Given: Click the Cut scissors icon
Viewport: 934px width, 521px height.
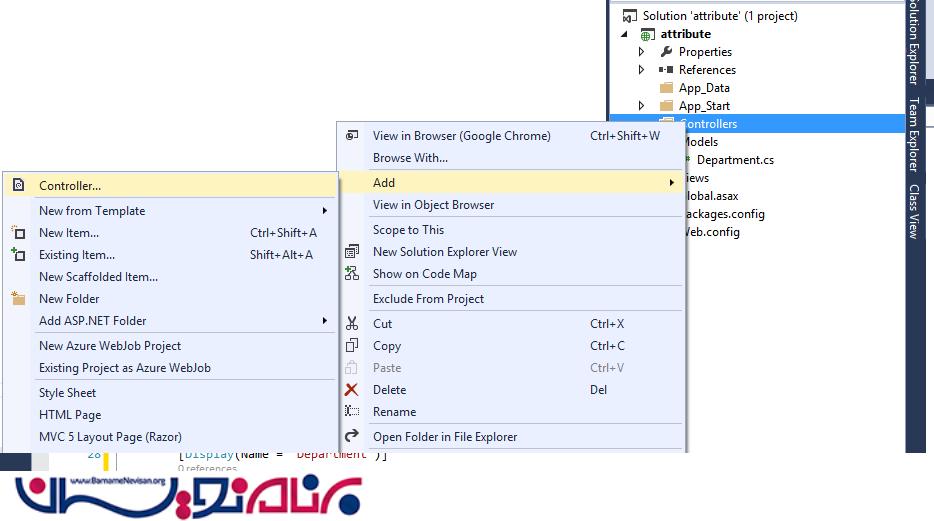Looking at the screenshot, I should pos(351,324).
